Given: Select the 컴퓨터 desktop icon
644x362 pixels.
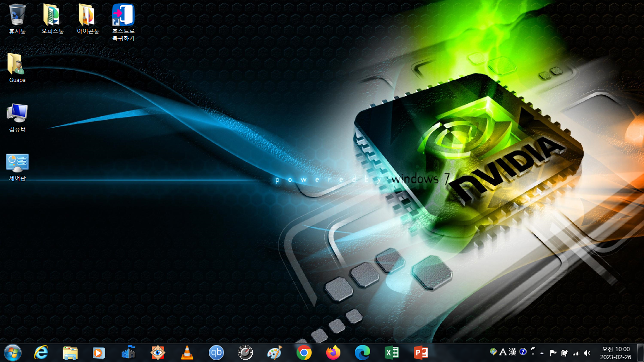Looking at the screenshot, I should click(17, 117).
